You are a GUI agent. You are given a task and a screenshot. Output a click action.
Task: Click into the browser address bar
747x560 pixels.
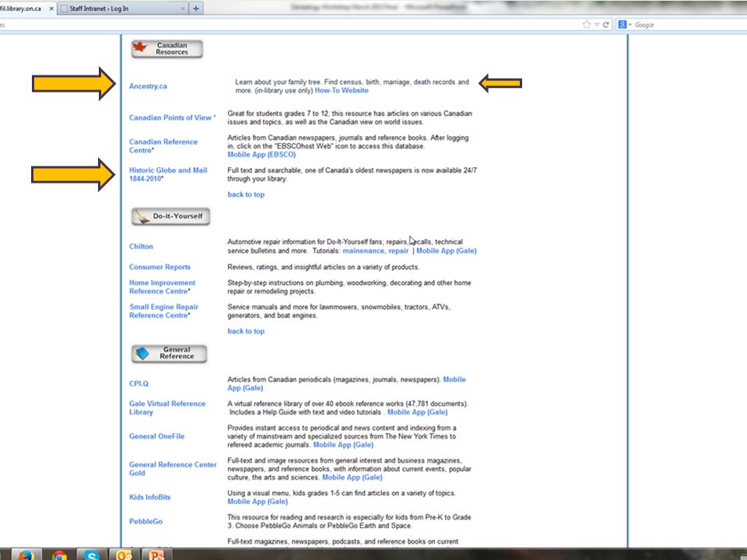click(290, 25)
